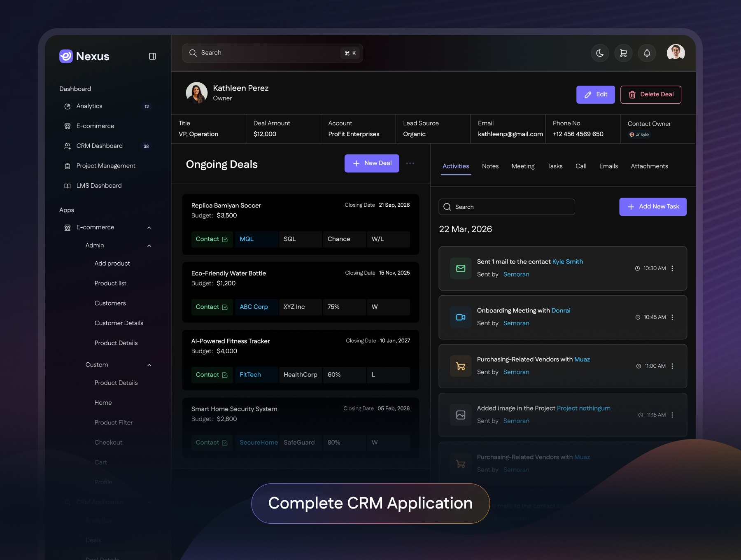This screenshot has width=741, height=560.
Task: Switch to the Tasks tab
Action: (x=555, y=166)
